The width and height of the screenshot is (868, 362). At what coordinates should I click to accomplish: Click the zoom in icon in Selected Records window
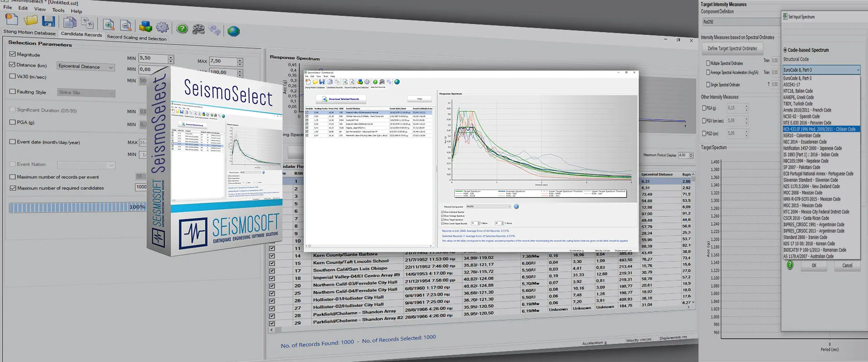pos(345,82)
